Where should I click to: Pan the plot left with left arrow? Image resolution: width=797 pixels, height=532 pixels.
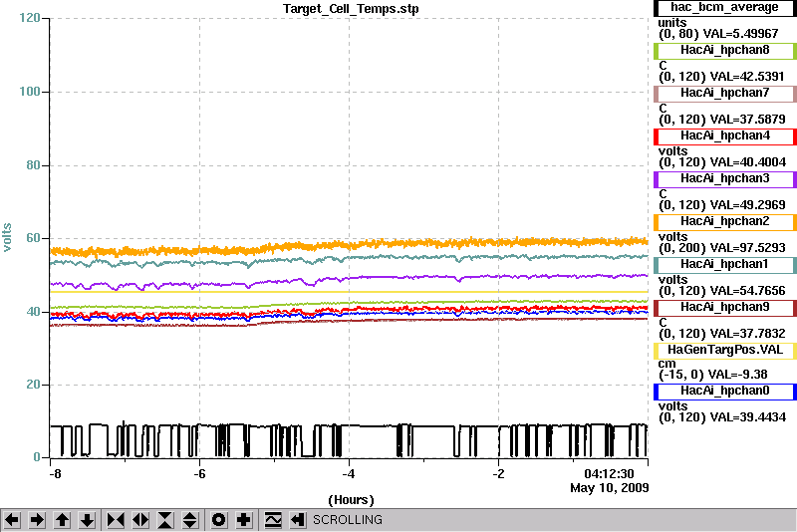tap(12, 520)
